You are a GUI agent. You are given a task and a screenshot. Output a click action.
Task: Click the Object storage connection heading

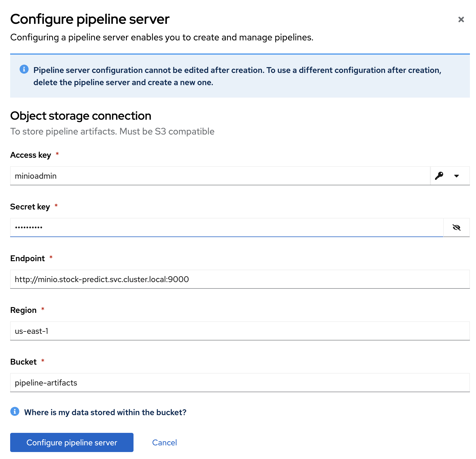tap(81, 116)
